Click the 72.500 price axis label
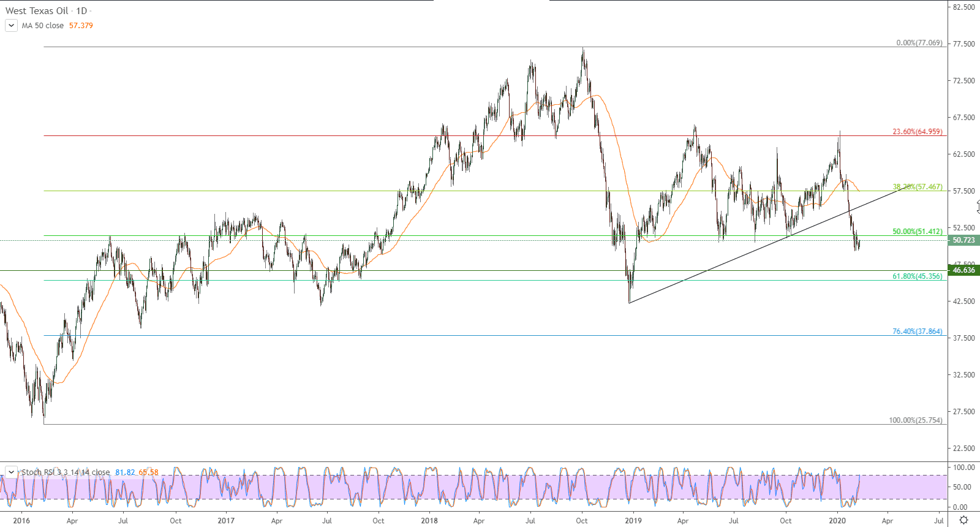This screenshot has width=980, height=527. pyautogui.click(x=963, y=81)
